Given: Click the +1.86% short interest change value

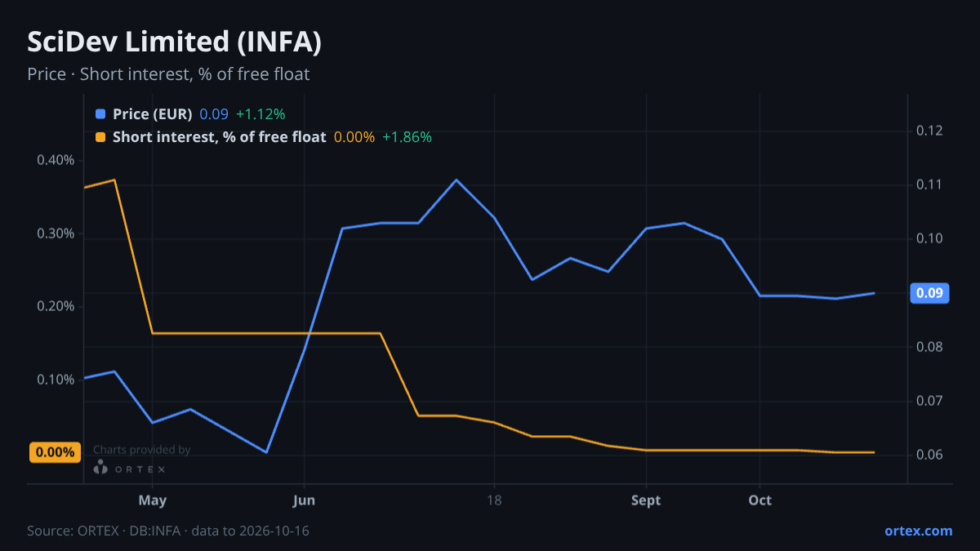Looking at the screenshot, I should (x=407, y=137).
